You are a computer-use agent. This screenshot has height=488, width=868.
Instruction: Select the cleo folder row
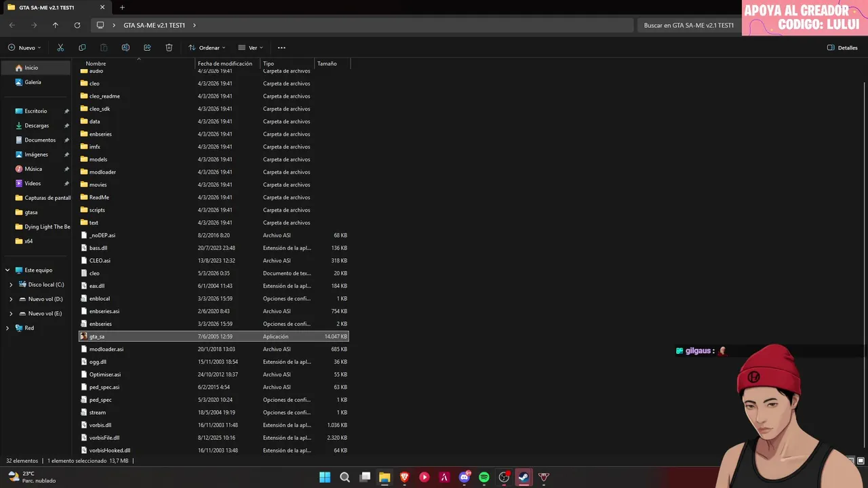pos(214,83)
